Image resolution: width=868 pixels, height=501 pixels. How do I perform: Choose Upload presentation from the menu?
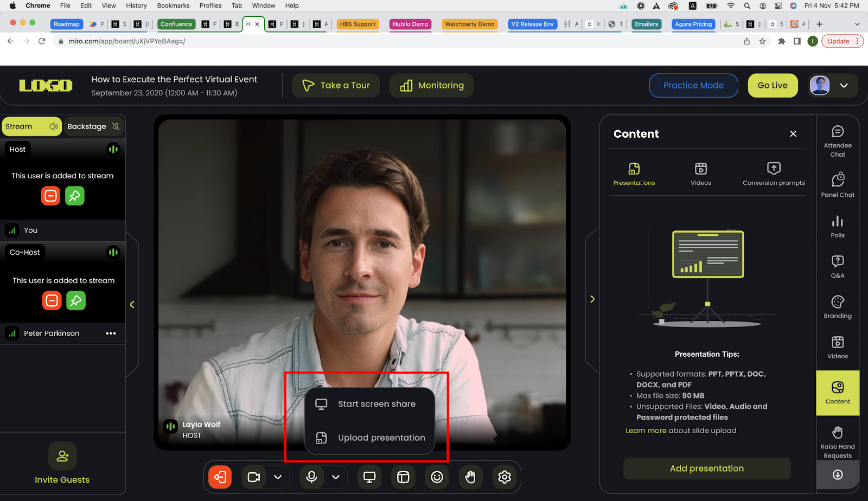tap(381, 438)
